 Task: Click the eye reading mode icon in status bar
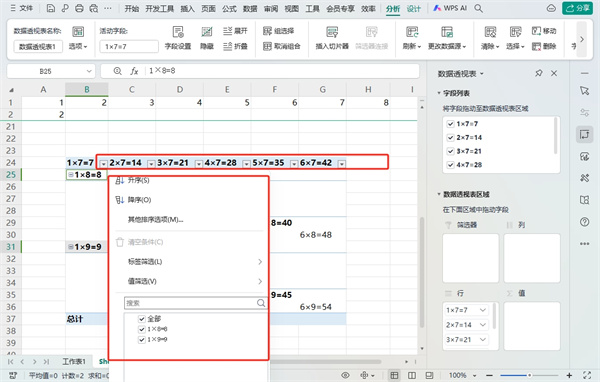tap(346, 375)
